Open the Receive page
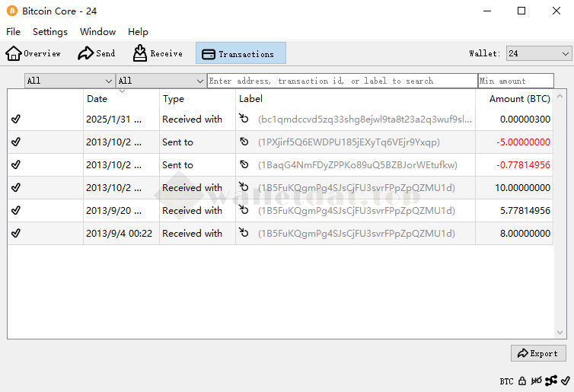 coord(158,53)
